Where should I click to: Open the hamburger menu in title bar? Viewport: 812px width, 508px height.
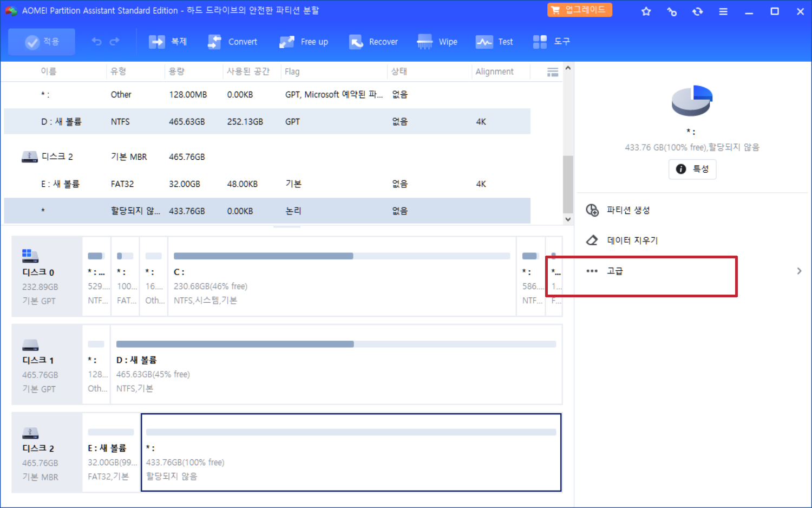(723, 11)
